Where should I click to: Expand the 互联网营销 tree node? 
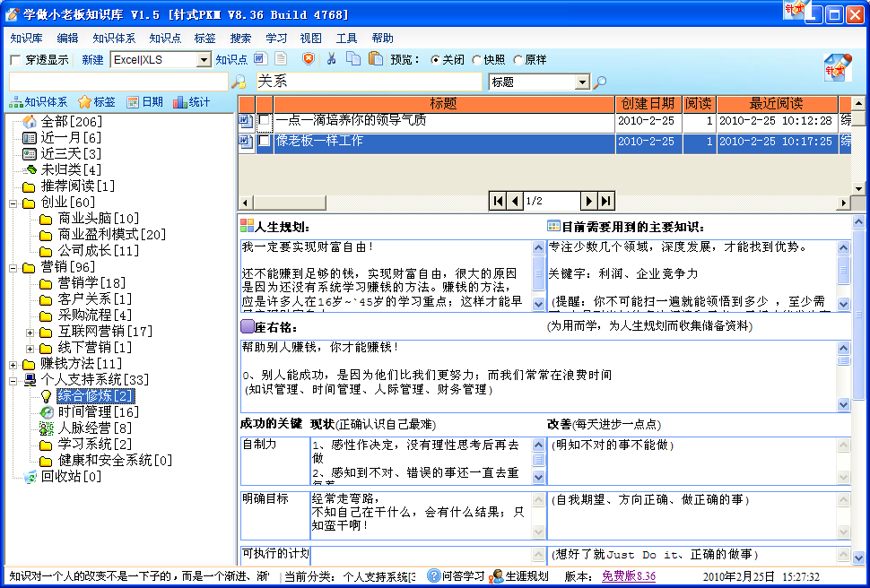click(x=30, y=332)
